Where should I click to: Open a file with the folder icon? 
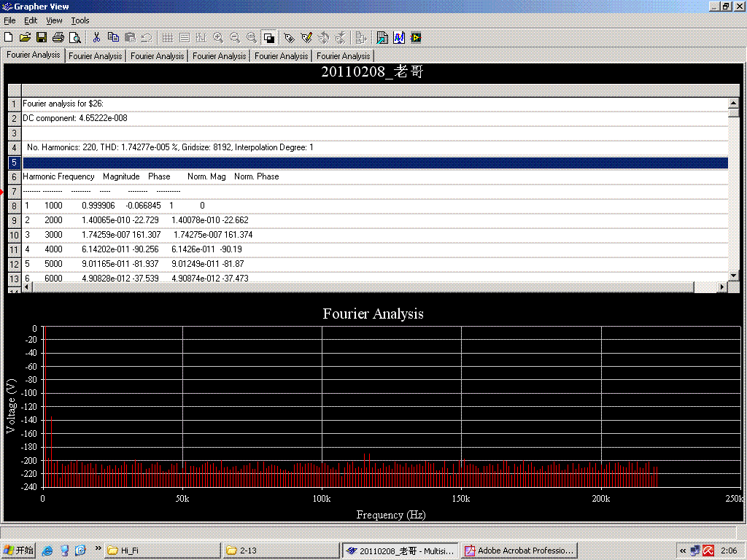(x=25, y=37)
